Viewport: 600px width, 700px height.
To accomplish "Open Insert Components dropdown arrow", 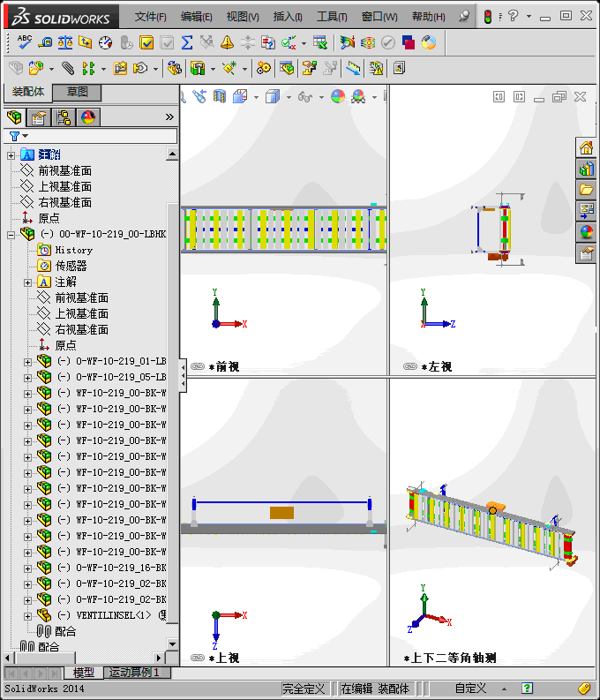I will point(51,69).
